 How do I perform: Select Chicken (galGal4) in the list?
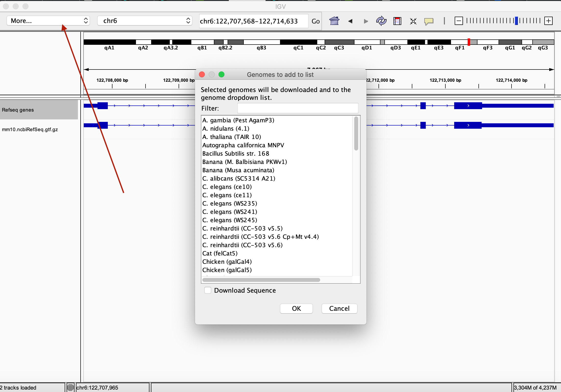coord(227,262)
